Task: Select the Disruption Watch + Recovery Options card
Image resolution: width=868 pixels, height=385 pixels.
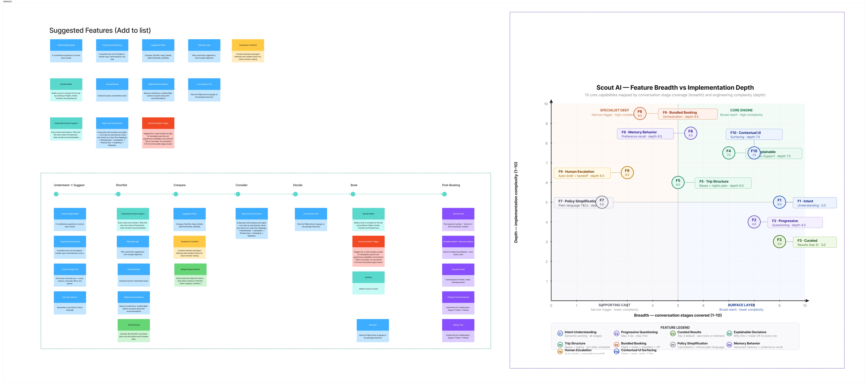Action: point(458,247)
